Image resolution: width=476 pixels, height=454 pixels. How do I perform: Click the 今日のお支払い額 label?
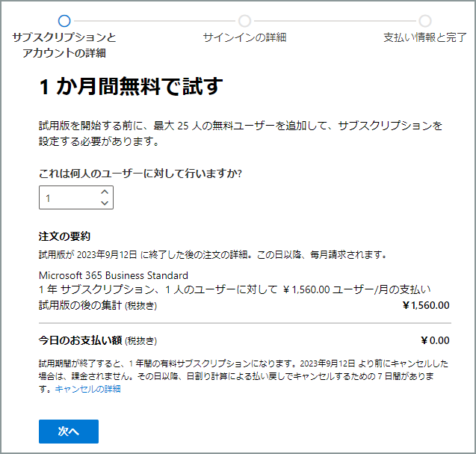pos(81,340)
